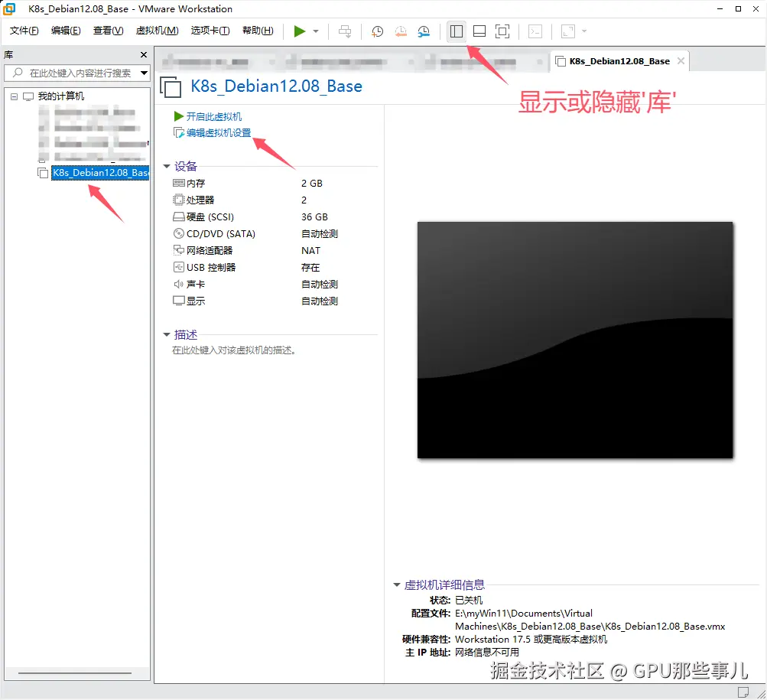
Task: Select the 内存 device row
Action: (255, 183)
